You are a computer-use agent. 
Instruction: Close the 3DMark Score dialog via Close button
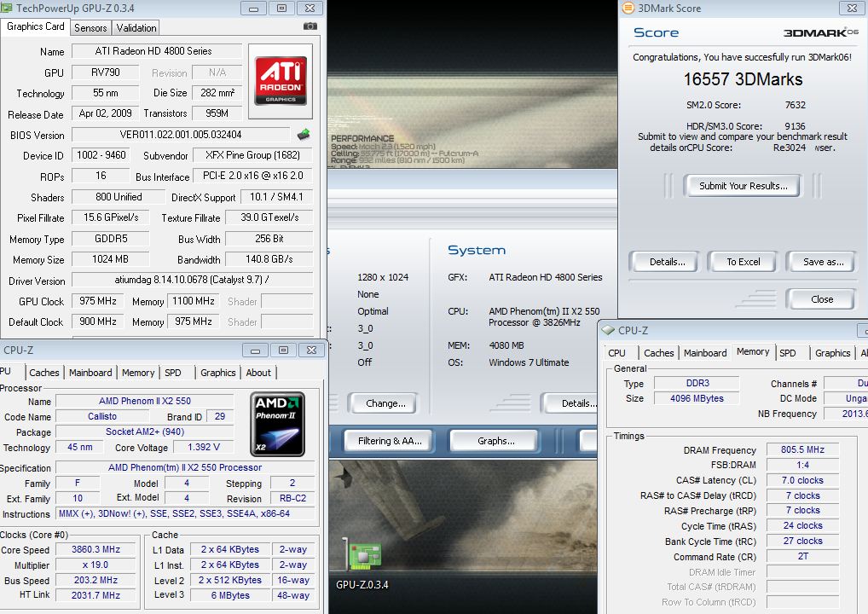(821, 299)
